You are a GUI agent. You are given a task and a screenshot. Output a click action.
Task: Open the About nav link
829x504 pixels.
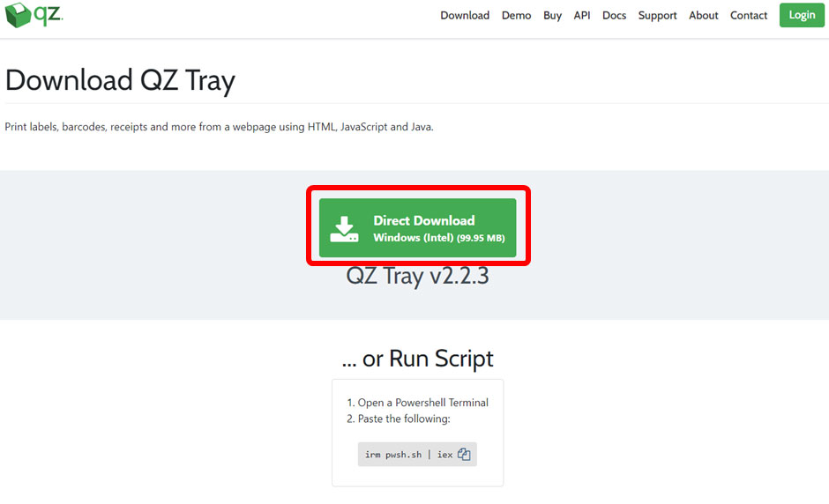(x=703, y=15)
